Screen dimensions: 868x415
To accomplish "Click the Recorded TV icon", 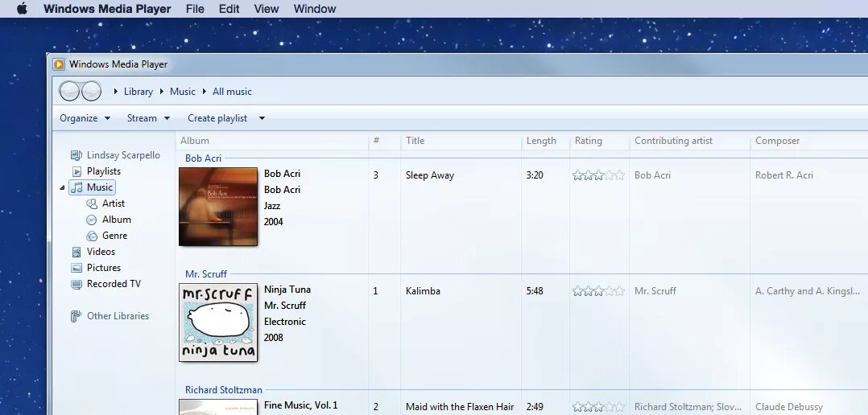I will click(x=76, y=285).
